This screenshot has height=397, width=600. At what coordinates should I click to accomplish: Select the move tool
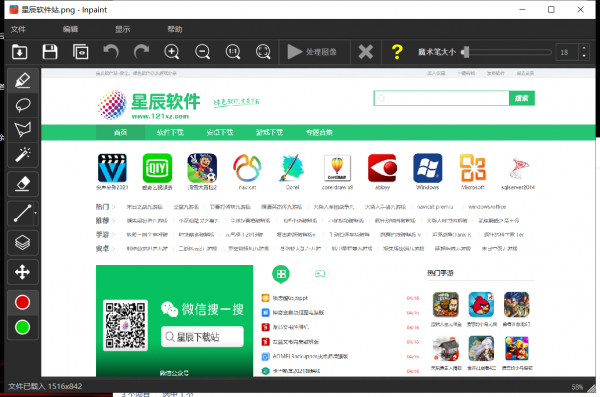pyautogui.click(x=23, y=272)
